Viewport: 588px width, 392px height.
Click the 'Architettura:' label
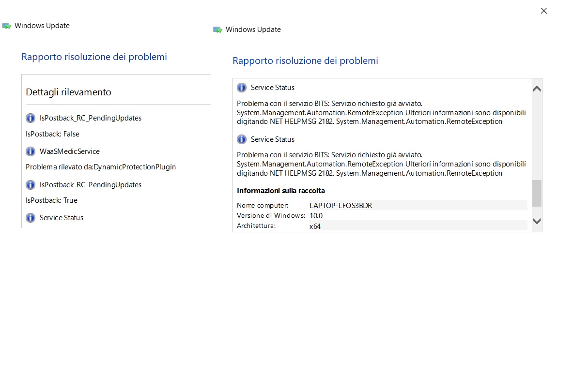click(256, 226)
